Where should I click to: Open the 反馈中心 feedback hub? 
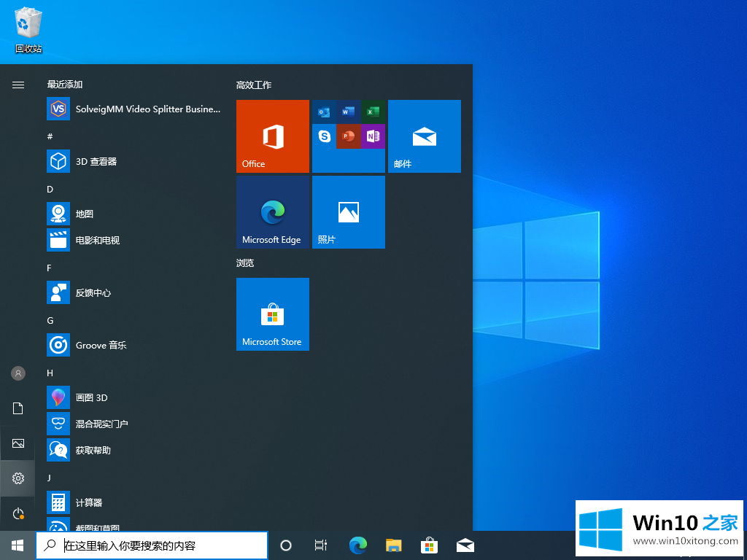click(x=135, y=292)
